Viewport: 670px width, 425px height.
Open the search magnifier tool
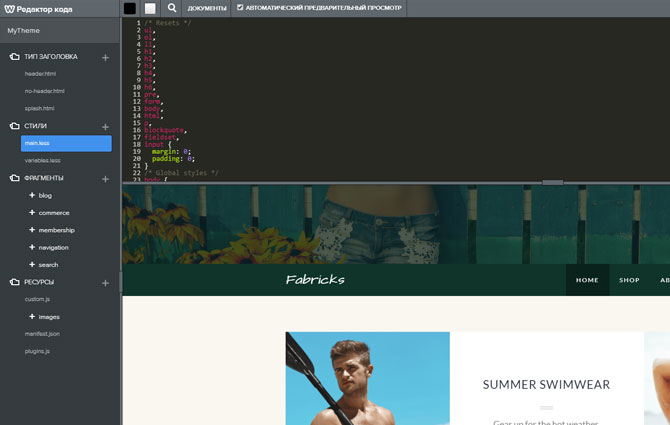click(172, 8)
